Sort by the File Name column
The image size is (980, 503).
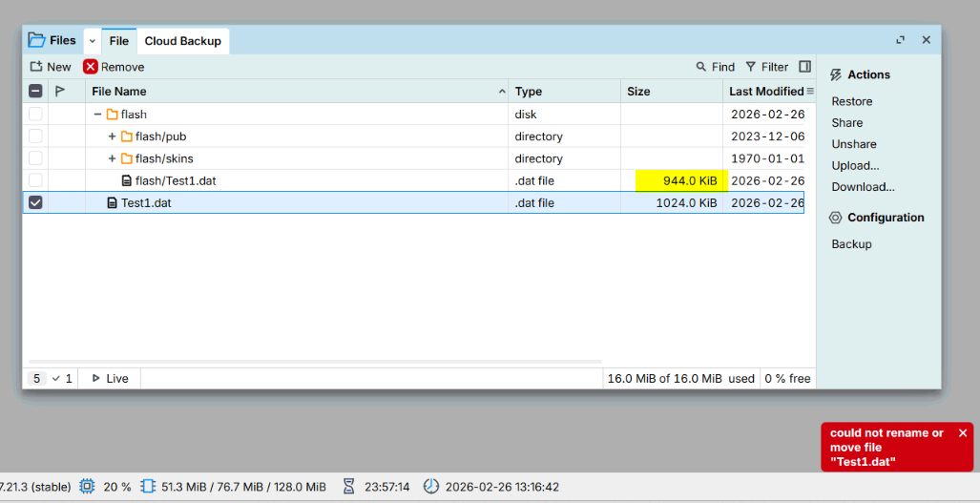[x=297, y=92]
